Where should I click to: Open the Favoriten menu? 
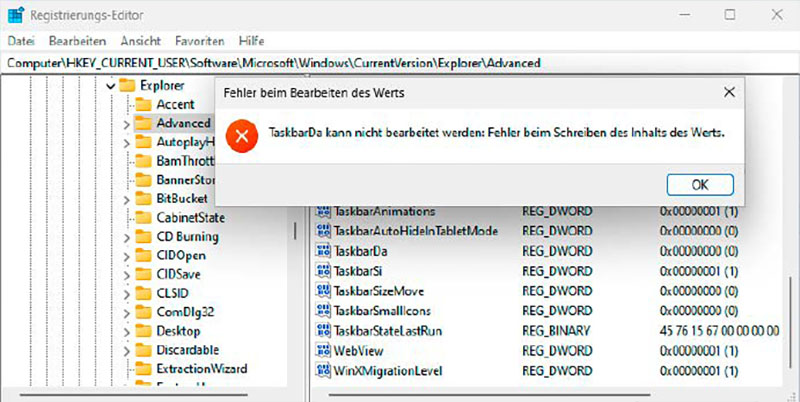coord(199,41)
